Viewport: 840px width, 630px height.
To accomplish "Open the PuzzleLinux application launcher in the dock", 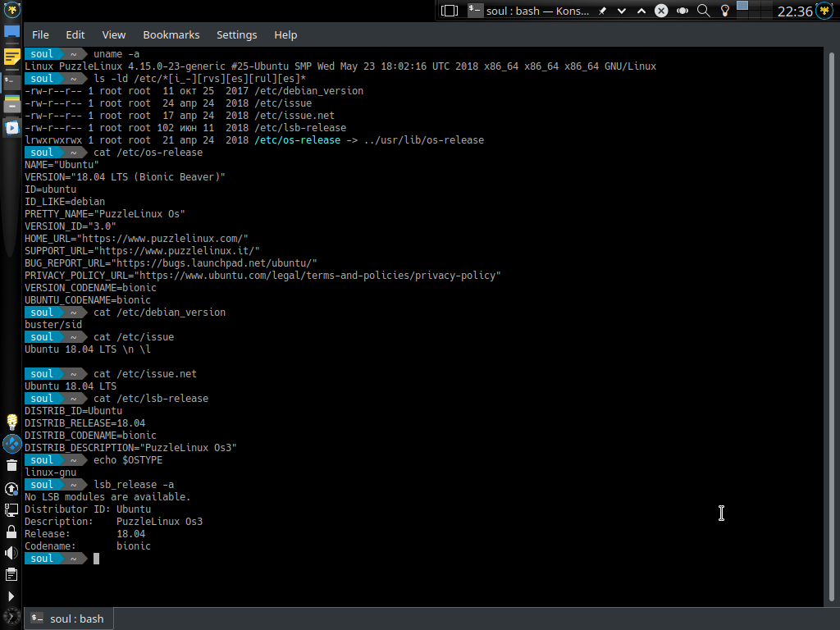I will [11, 10].
